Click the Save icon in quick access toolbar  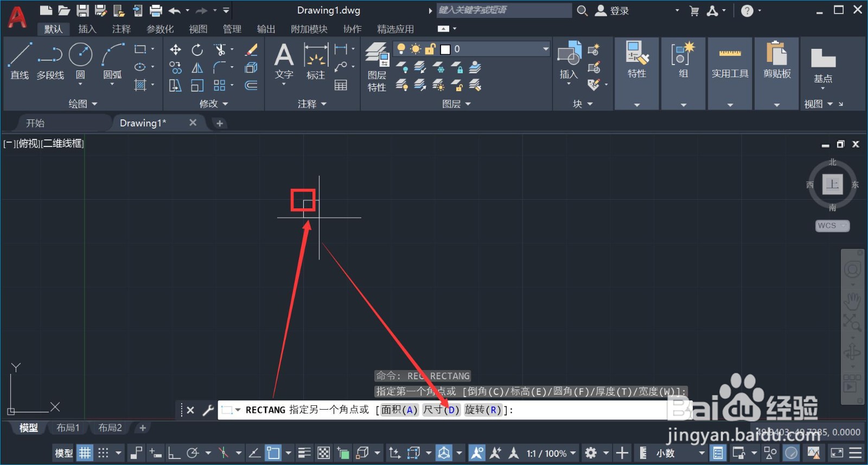82,10
